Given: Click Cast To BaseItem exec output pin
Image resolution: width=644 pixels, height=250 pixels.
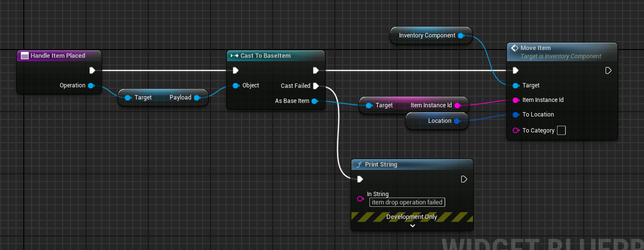Looking at the screenshot, I should click(x=315, y=70).
